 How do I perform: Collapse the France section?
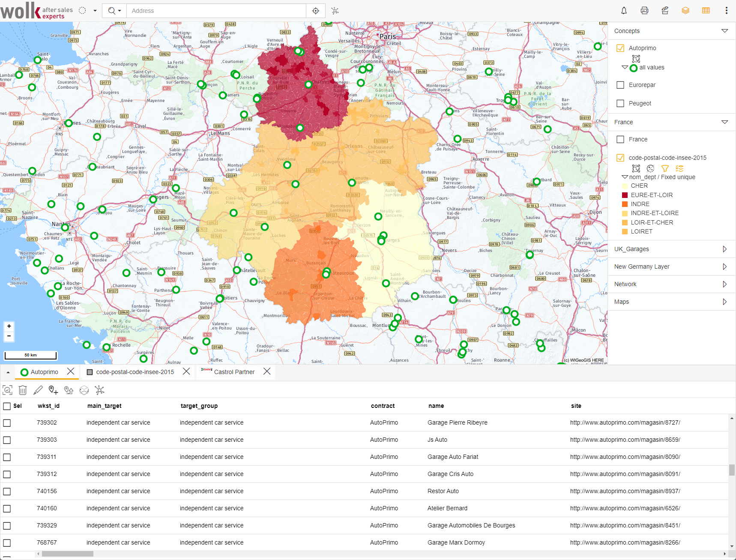(x=724, y=122)
